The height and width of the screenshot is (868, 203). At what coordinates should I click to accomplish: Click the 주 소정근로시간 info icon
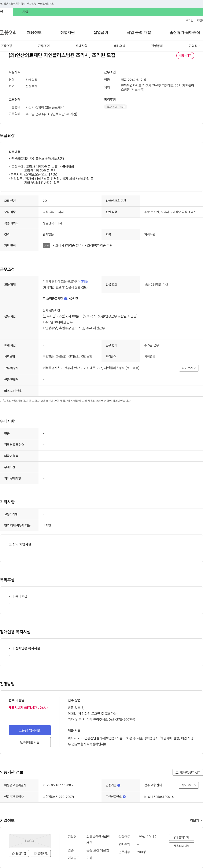click(x=65, y=299)
